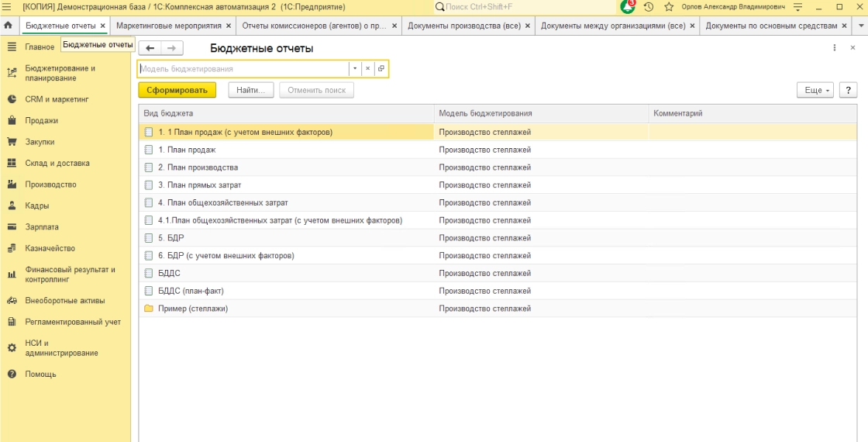This screenshot has height=442, width=868.
Task: Switch to Маркетинговые мероприятия tab
Action: (x=169, y=26)
